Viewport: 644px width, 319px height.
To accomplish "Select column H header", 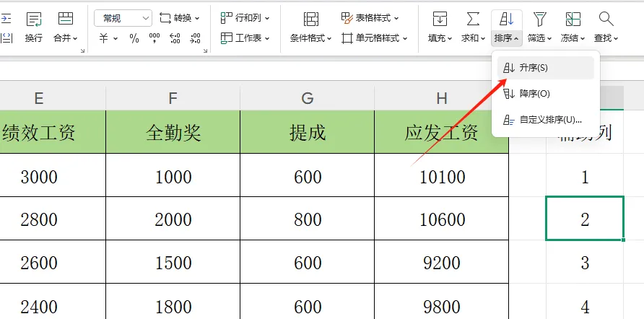I will (442, 98).
